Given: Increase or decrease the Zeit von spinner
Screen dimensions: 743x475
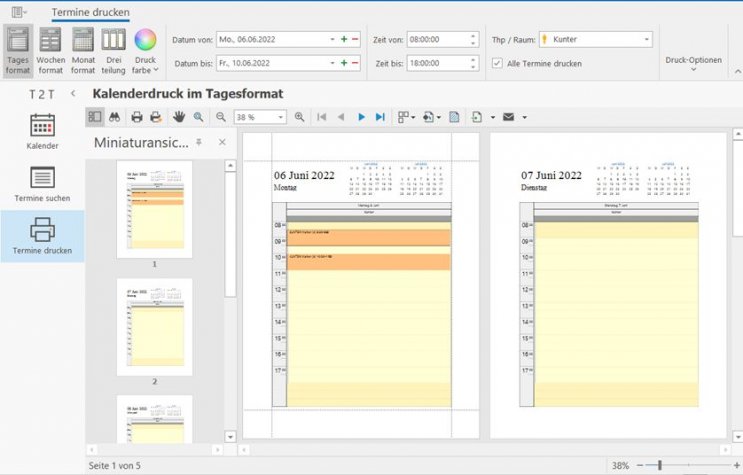Looking at the screenshot, I should (473, 39).
